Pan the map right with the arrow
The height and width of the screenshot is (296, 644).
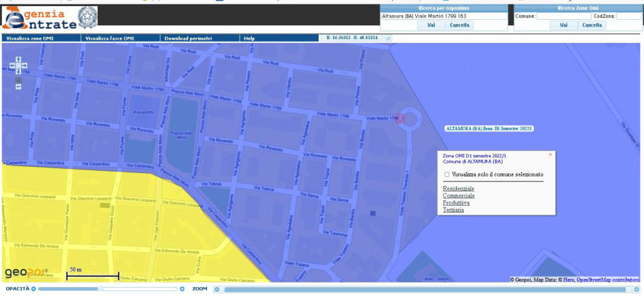point(25,66)
